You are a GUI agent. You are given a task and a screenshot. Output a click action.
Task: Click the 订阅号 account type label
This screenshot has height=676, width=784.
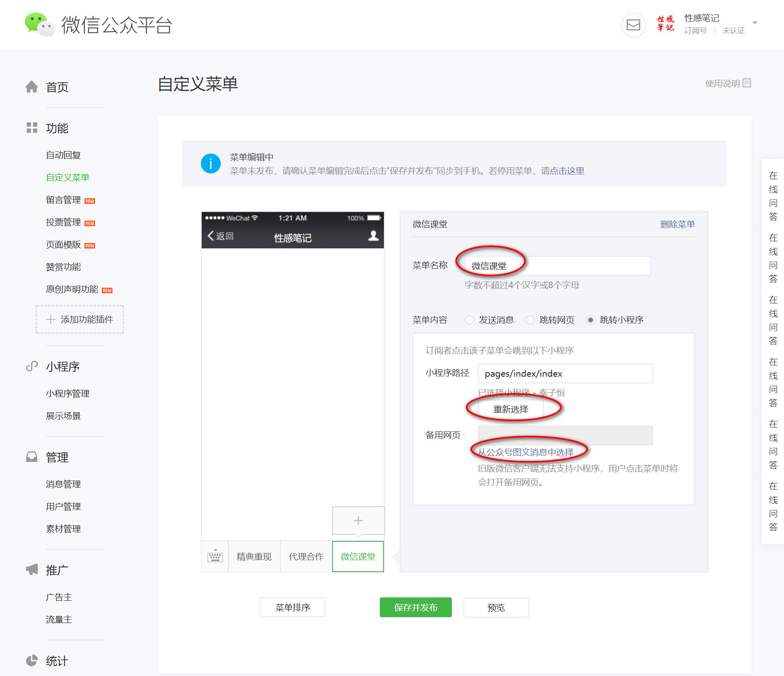[x=695, y=31]
